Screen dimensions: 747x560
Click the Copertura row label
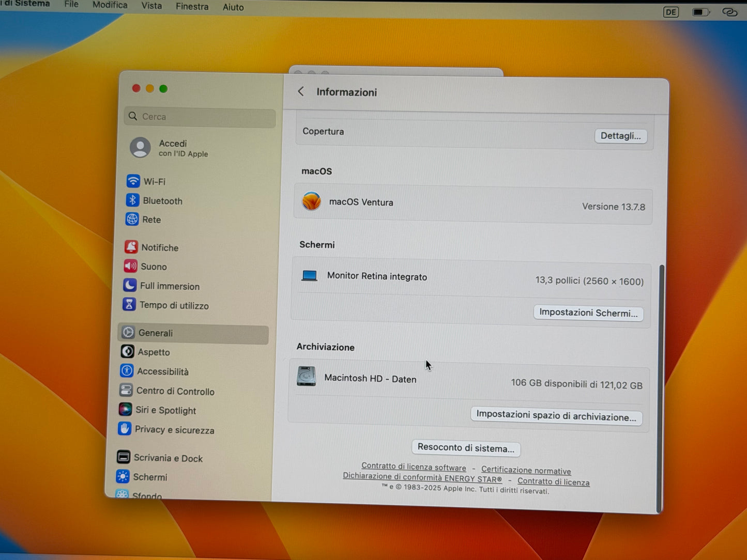point(323,131)
